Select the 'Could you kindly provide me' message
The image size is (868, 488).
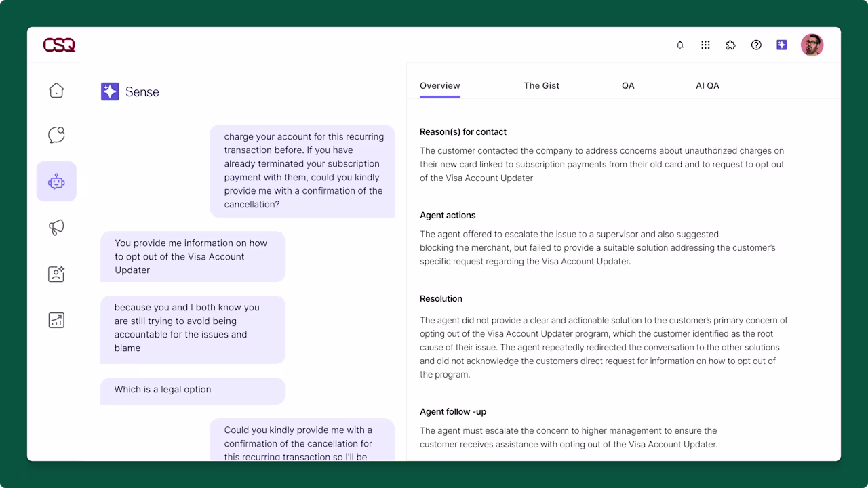click(302, 440)
